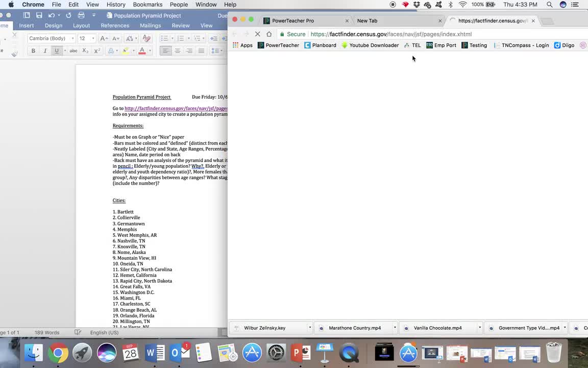Open Youtube Downloader bookmark
The image size is (588, 368).
point(370,45)
